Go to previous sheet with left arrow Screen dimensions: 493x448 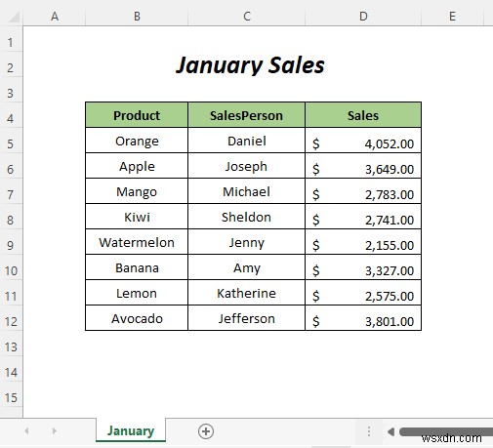coord(26,431)
